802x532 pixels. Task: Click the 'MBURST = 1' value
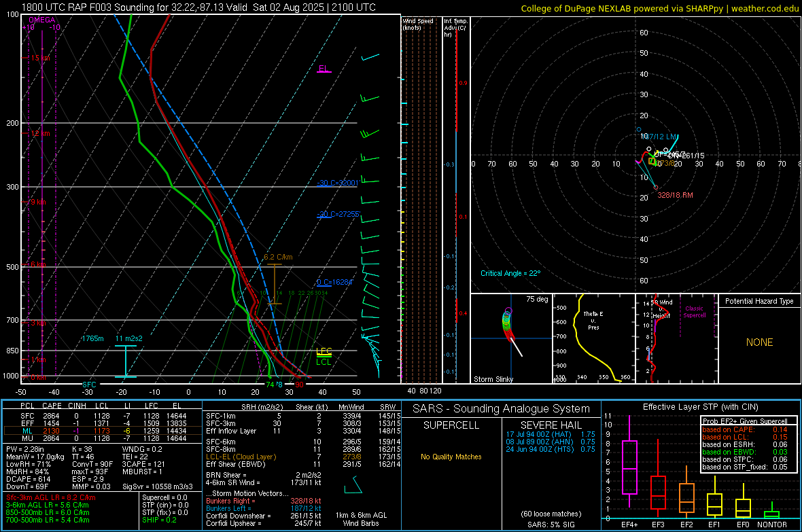[x=142, y=472]
